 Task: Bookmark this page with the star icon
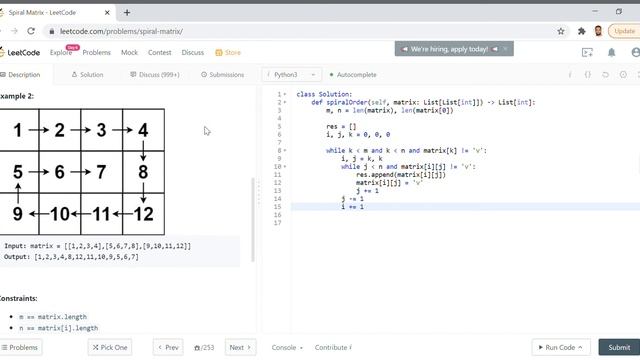(561, 31)
